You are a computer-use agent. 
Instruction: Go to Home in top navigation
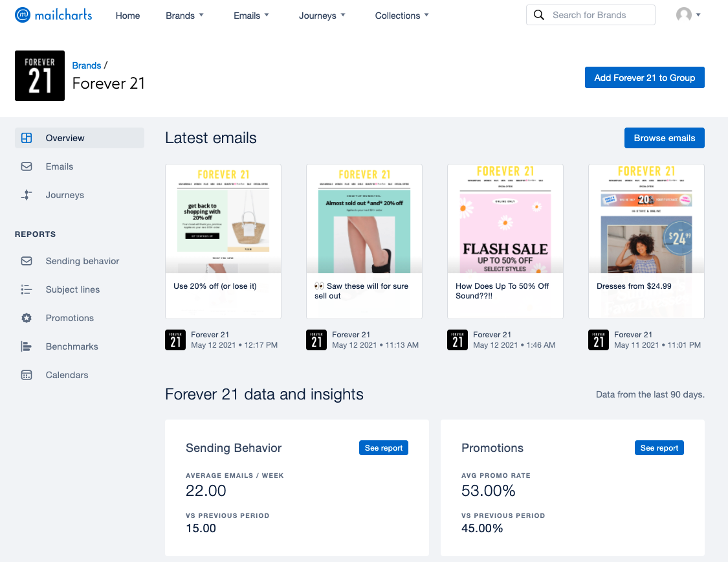127,16
